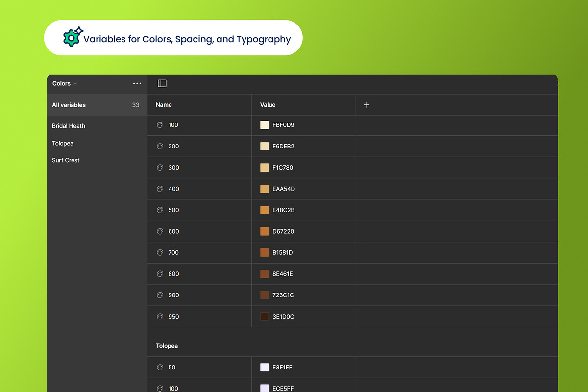The image size is (588, 392).
Task: Click the palette icon for variable 950
Action: click(x=160, y=317)
